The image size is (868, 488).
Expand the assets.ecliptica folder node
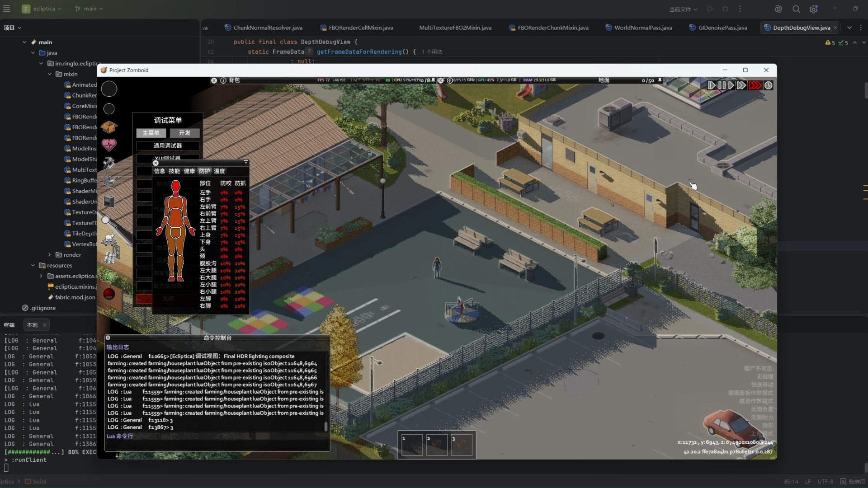coord(41,276)
